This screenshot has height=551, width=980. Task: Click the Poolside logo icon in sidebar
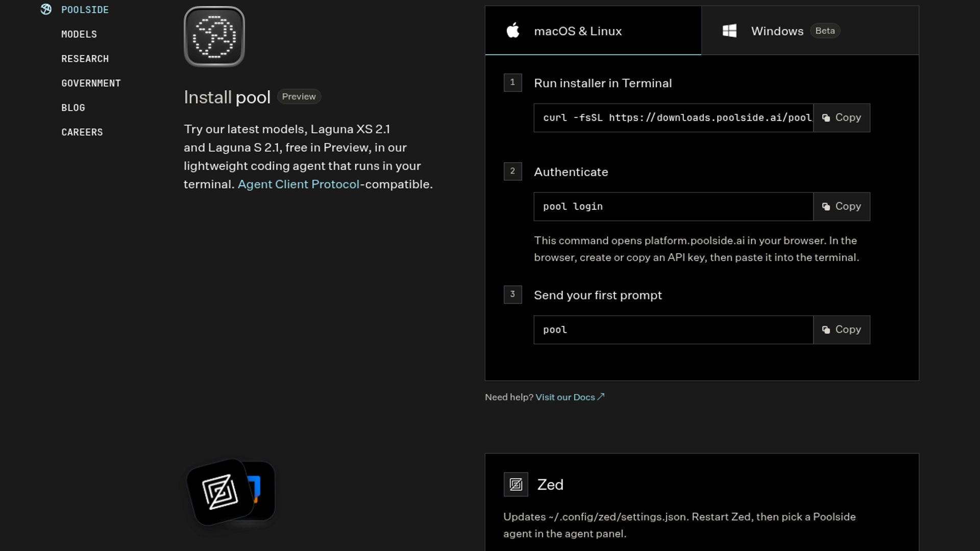pos(46,9)
